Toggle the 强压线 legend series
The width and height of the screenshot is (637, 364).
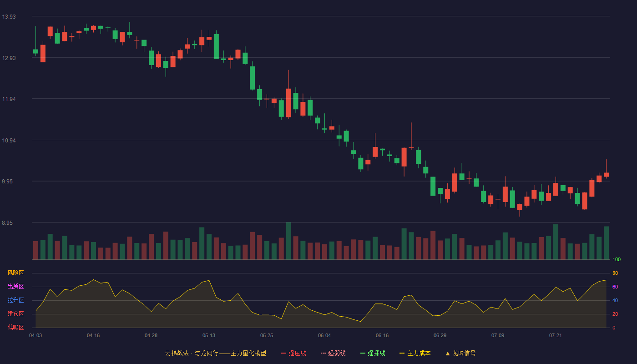coord(293,353)
